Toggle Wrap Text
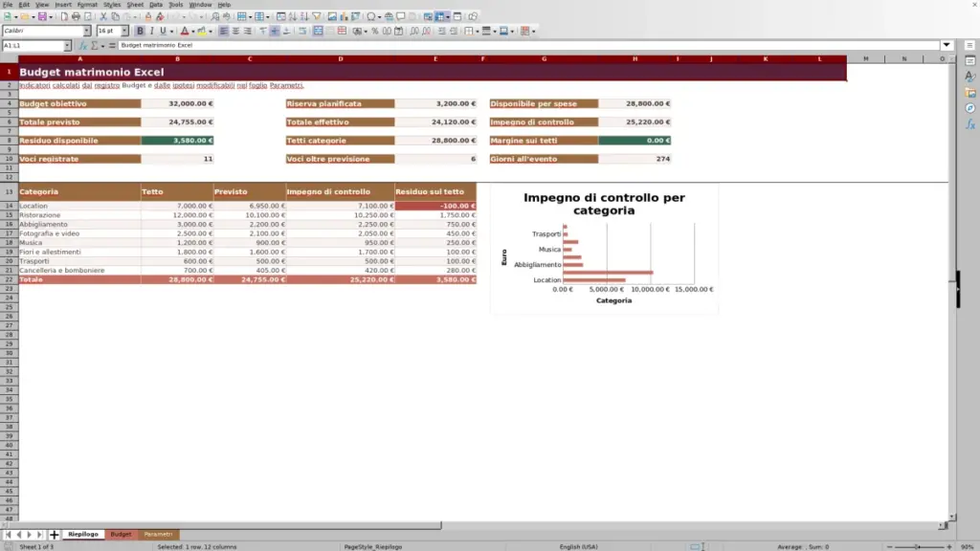 pos(302,32)
